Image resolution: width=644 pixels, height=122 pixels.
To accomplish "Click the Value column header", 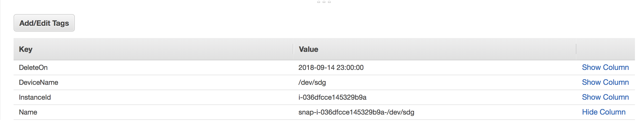I will (x=308, y=49).
